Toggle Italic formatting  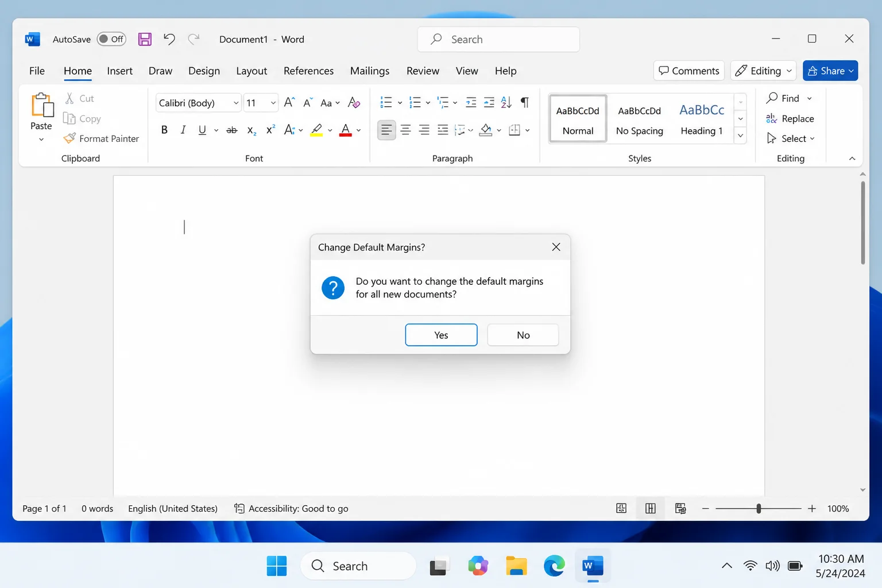point(183,130)
